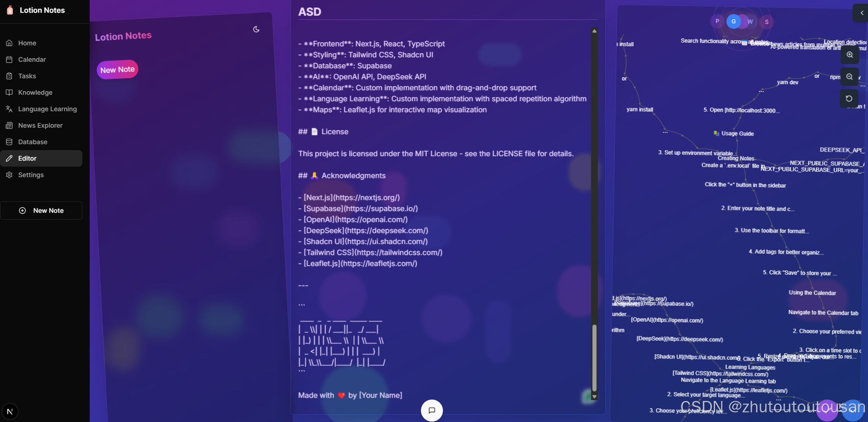Click the editor scrollbar down arrow
Screen dimensions: 868x422
pyautogui.click(x=594, y=397)
